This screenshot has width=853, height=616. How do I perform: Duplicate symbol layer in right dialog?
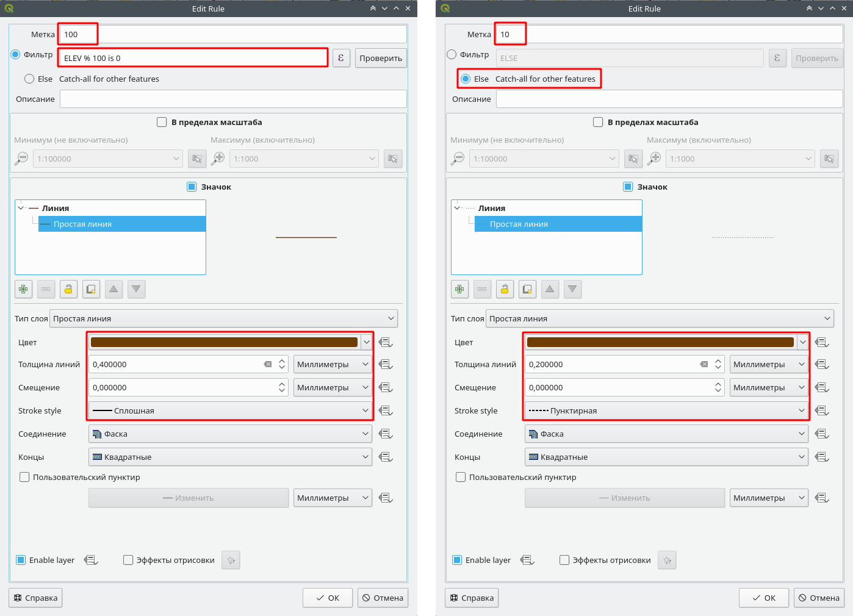tap(527, 289)
